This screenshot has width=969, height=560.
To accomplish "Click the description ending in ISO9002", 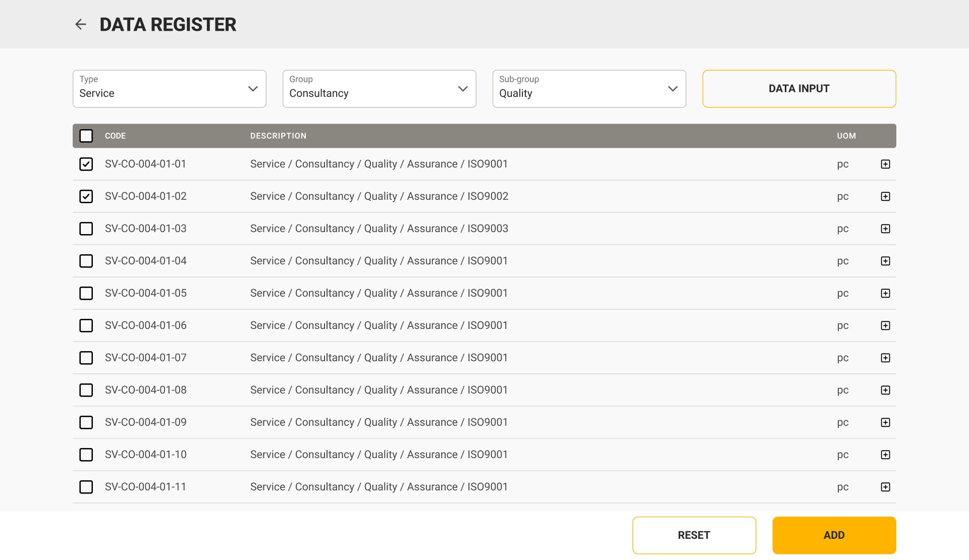I will [x=379, y=196].
